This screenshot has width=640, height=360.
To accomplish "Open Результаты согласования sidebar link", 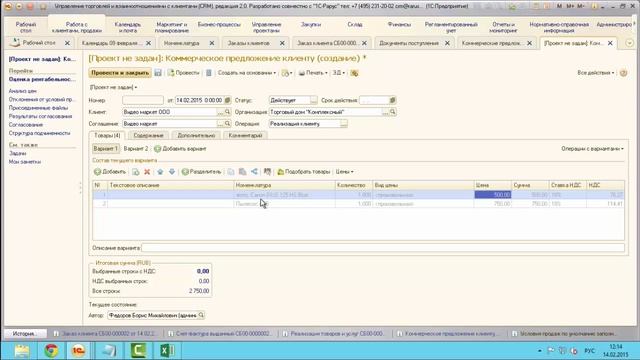I will tap(40, 116).
